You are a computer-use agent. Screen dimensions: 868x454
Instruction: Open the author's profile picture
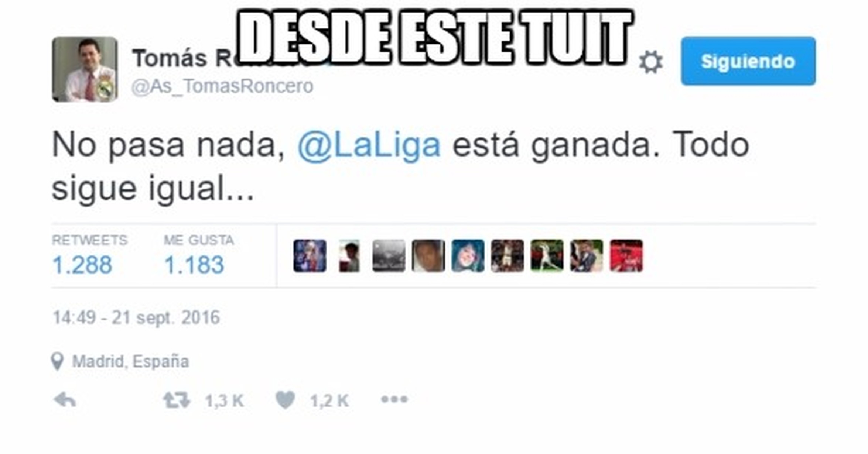coord(85,69)
